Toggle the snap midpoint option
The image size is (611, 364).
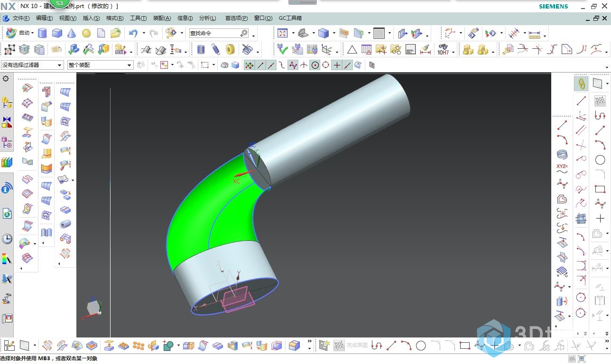pos(271,65)
